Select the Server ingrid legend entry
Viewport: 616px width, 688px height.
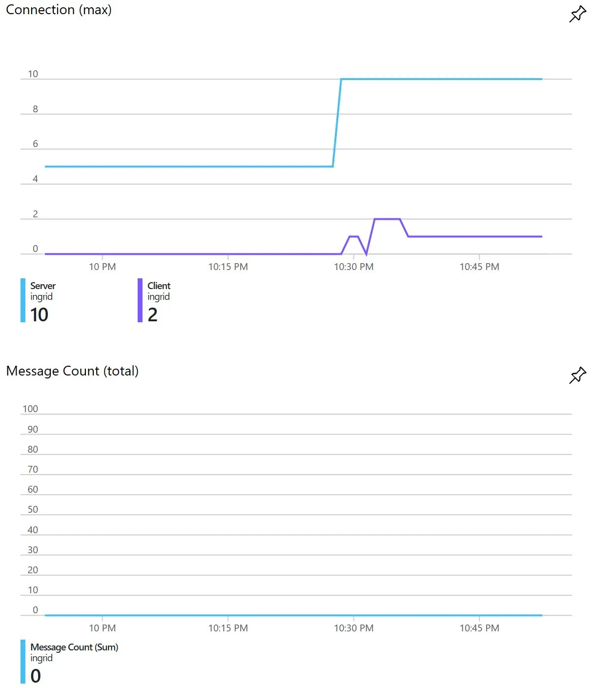pos(43,291)
